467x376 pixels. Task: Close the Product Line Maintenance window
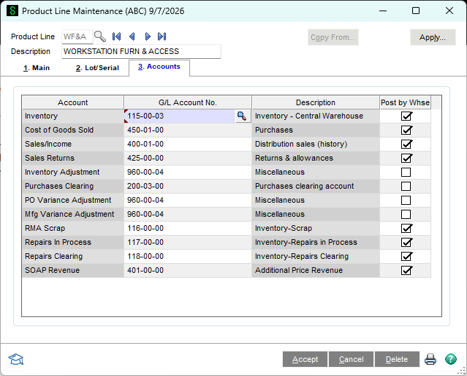pyautogui.click(x=449, y=11)
